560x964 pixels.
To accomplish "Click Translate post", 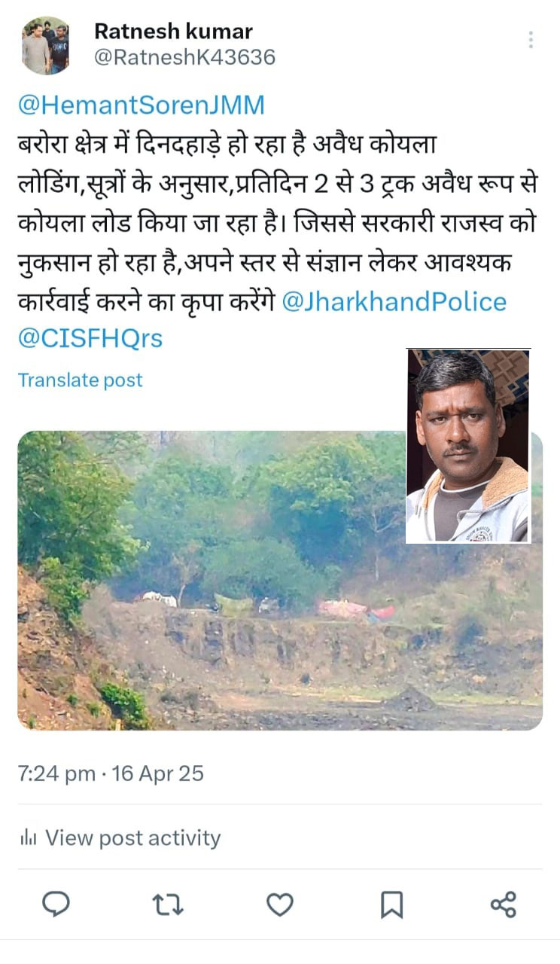I will pos(80,380).
